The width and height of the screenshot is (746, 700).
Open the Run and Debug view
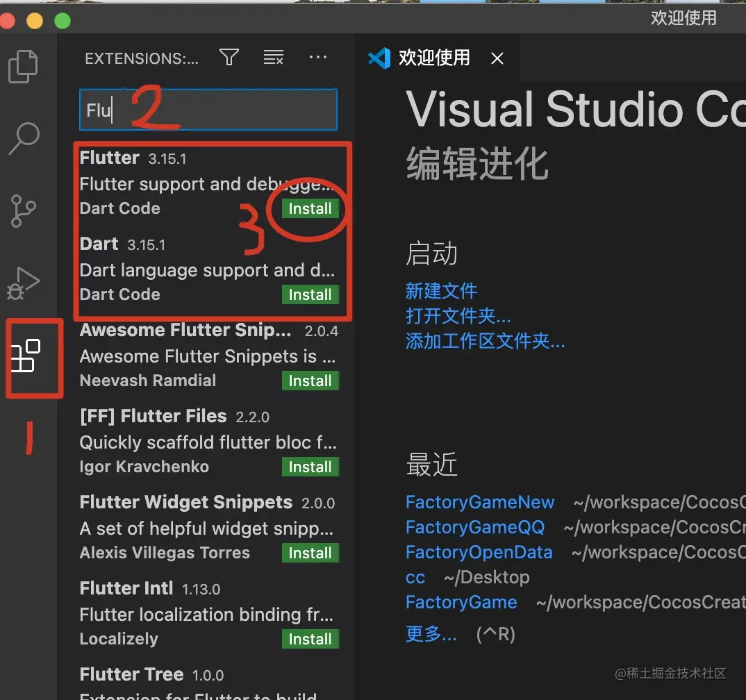(x=23, y=283)
